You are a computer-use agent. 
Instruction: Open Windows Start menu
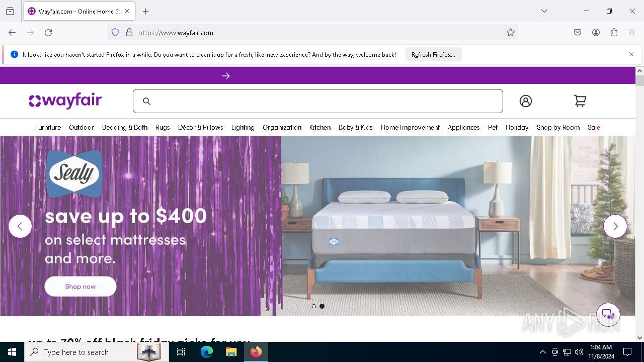point(12,352)
